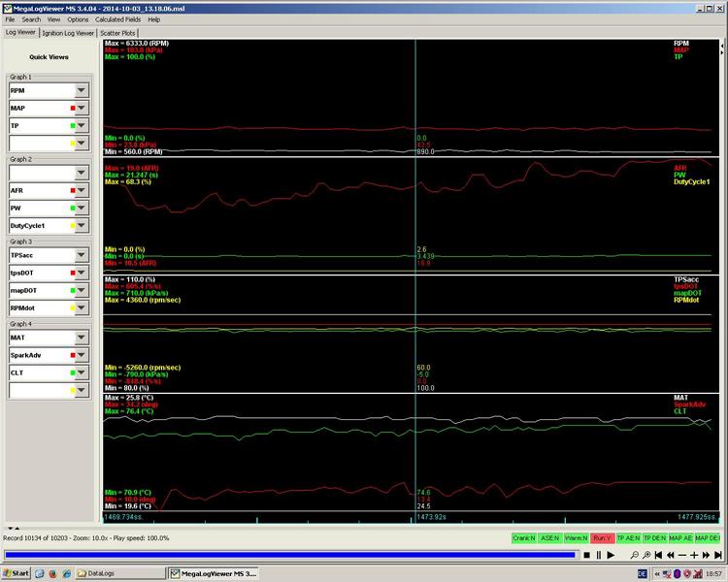Image resolution: width=728 pixels, height=582 pixels.
Task: Zoom in the graph view magnifier
Action: 646,555
